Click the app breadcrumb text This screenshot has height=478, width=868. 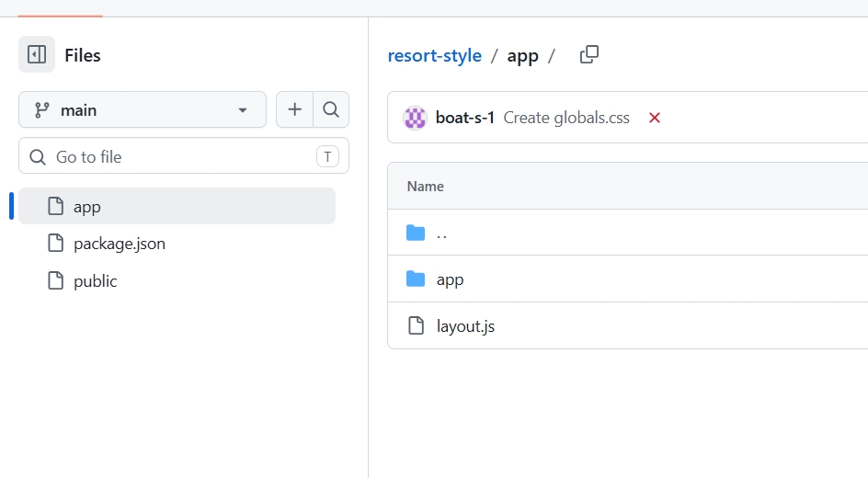point(522,56)
